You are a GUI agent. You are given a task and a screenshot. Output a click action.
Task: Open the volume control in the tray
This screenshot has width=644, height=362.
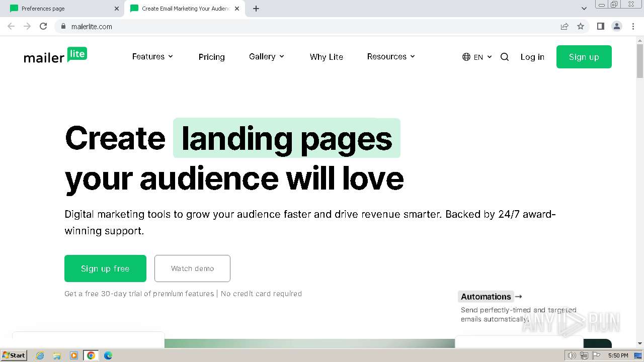572,355
